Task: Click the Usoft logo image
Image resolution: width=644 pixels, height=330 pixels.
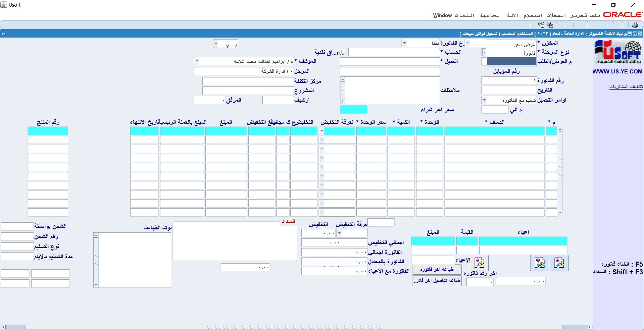Action: pyautogui.click(x=618, y=52)
